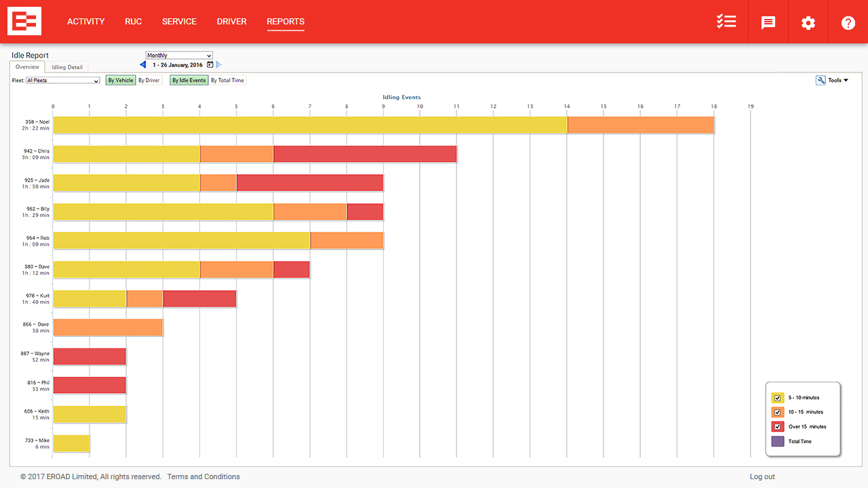The height and width of the screenshot is (488, 868).
Task: Open the settings gear icon
Action: tap(808, 22)
